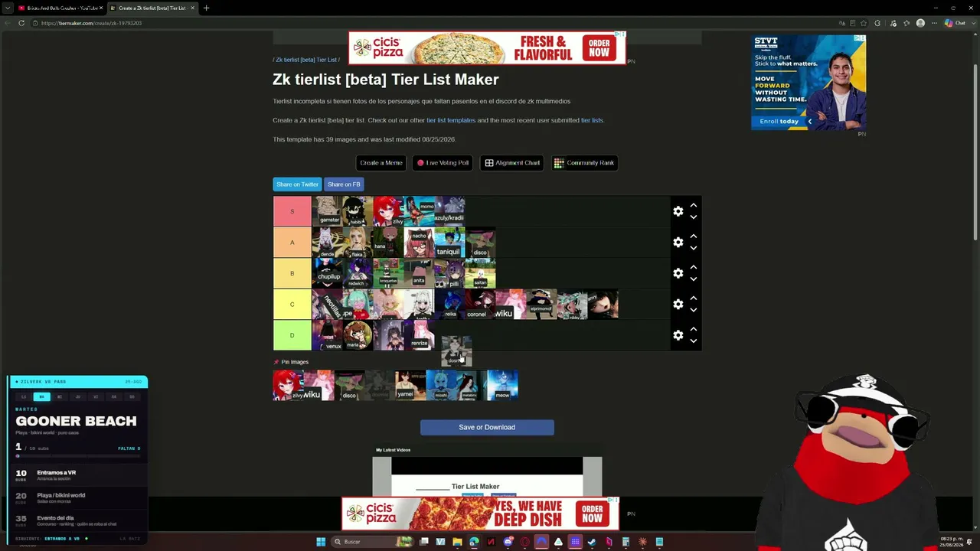Viewport: 980px width, 551px height.
Task: Toggle Pin Images option
Action: [x=291, y=362]
